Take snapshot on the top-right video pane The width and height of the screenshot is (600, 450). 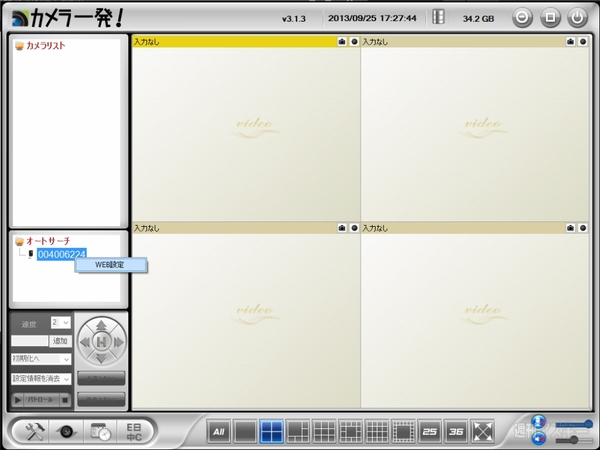pos(570,41)
